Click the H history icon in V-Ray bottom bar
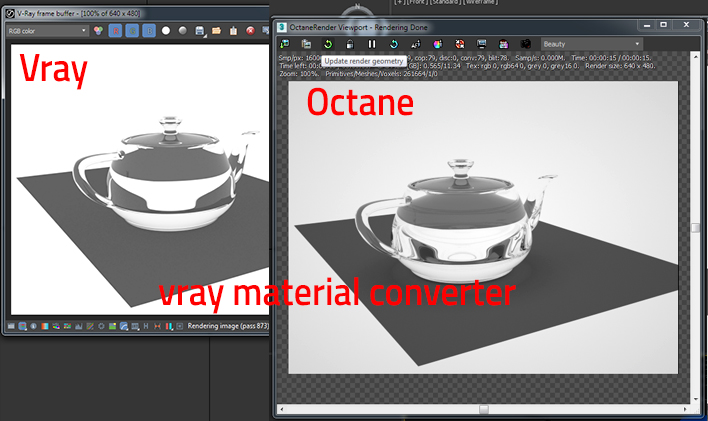The height and width of the screenshot is (421, 708). coord(146,326)
